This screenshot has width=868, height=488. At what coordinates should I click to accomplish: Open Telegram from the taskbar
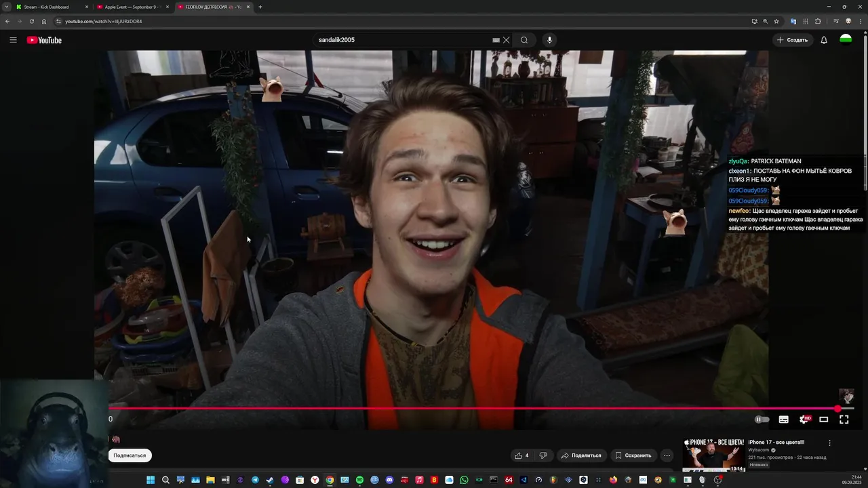[255, 480]
